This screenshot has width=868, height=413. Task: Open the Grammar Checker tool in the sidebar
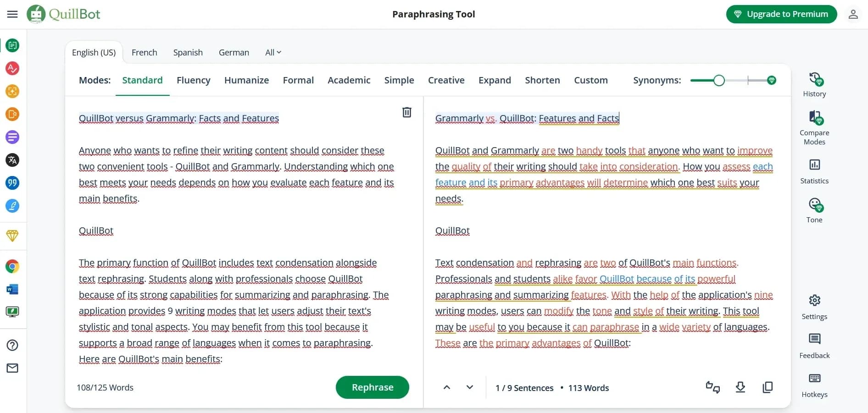pos(12,68)
